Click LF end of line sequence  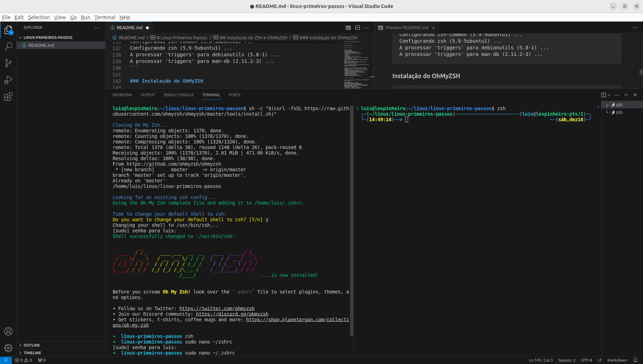[600, 360]
